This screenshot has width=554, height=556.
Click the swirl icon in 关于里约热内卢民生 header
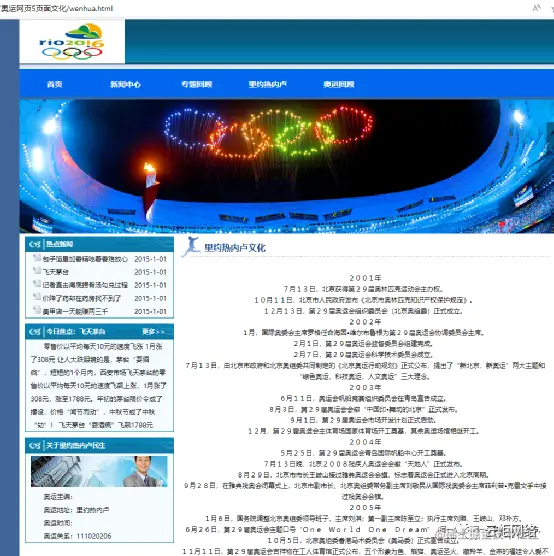tap(35, 446)
